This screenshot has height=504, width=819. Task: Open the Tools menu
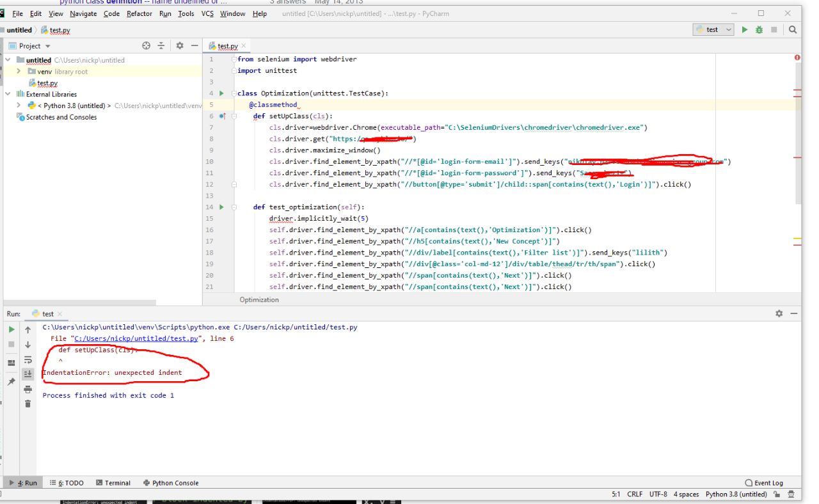click(186, 13)
